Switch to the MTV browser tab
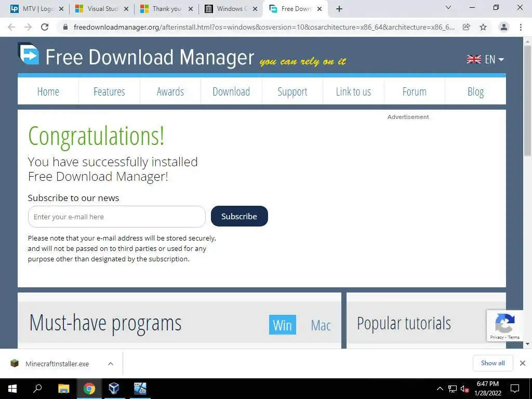532x399 pixels. [37, 9]
